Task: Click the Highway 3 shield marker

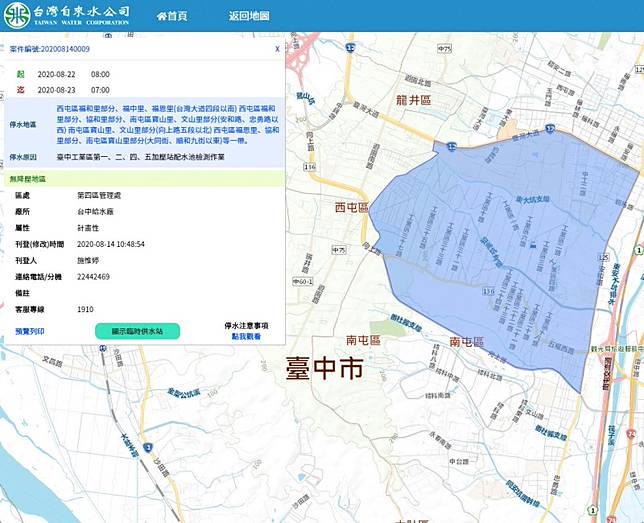Action: (147, 447)
